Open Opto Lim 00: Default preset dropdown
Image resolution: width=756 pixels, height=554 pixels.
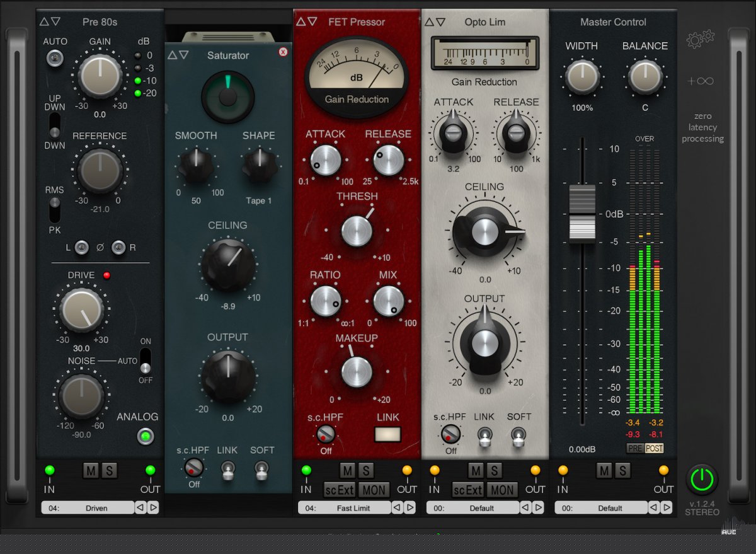tap(473, 508)
